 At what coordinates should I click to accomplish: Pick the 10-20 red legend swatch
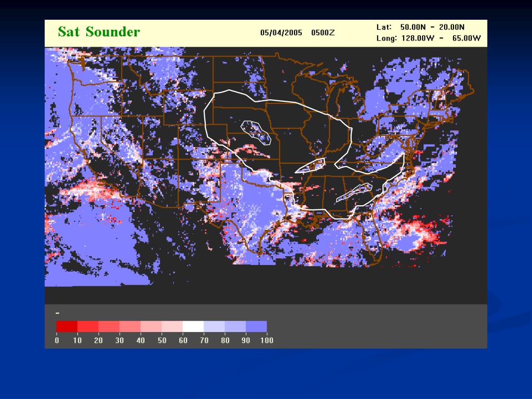click(88, 326)
